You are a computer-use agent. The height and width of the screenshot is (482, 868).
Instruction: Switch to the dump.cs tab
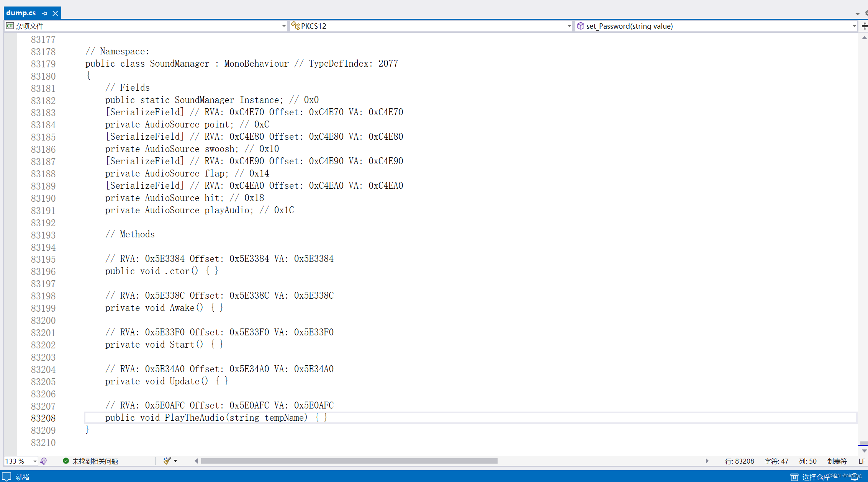[21, 13]
